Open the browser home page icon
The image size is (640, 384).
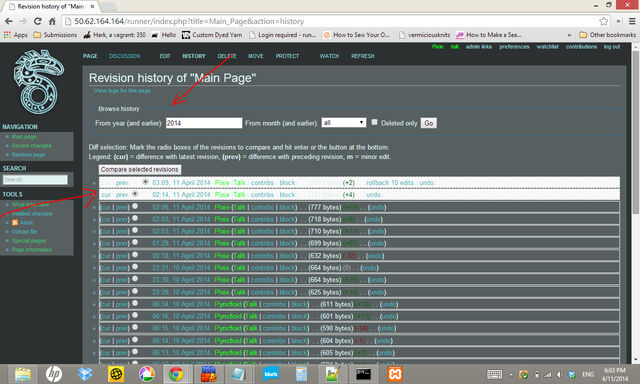pos(52,21)
